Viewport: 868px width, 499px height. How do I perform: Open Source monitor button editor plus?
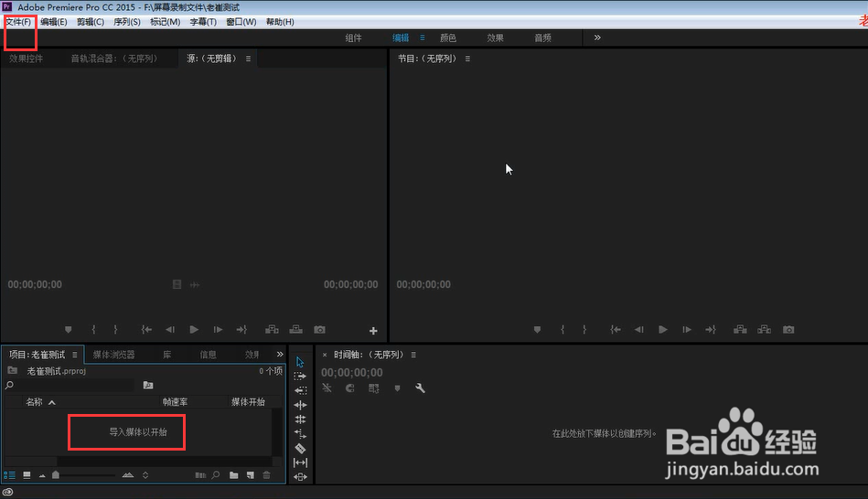pos(373,331)
